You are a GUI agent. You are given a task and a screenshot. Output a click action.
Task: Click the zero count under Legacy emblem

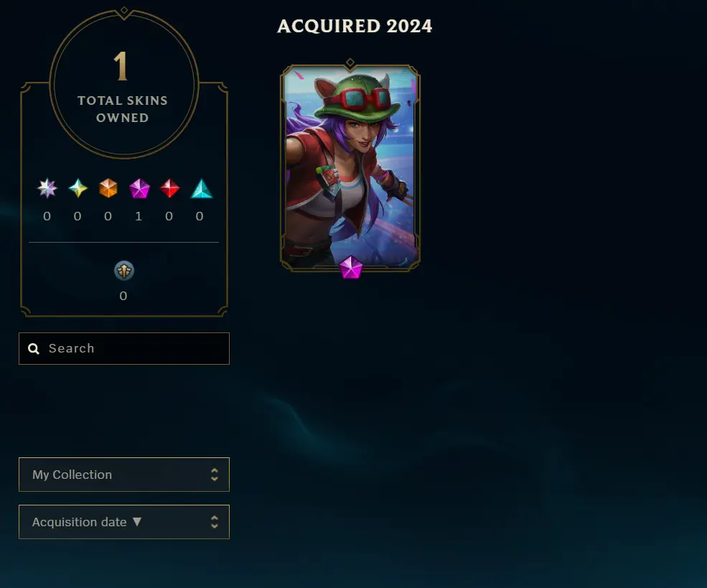pyautogui.click(x=123, y=296)
